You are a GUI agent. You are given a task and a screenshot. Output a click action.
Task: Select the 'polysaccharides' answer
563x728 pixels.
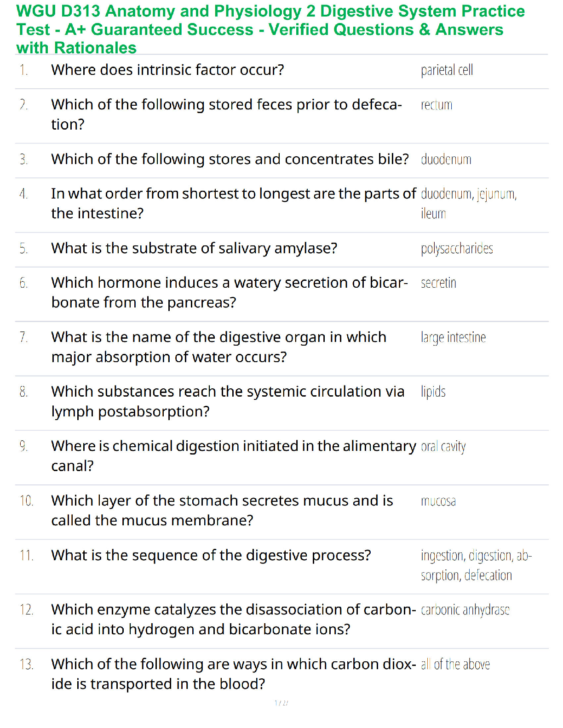[x=457, y=249]
